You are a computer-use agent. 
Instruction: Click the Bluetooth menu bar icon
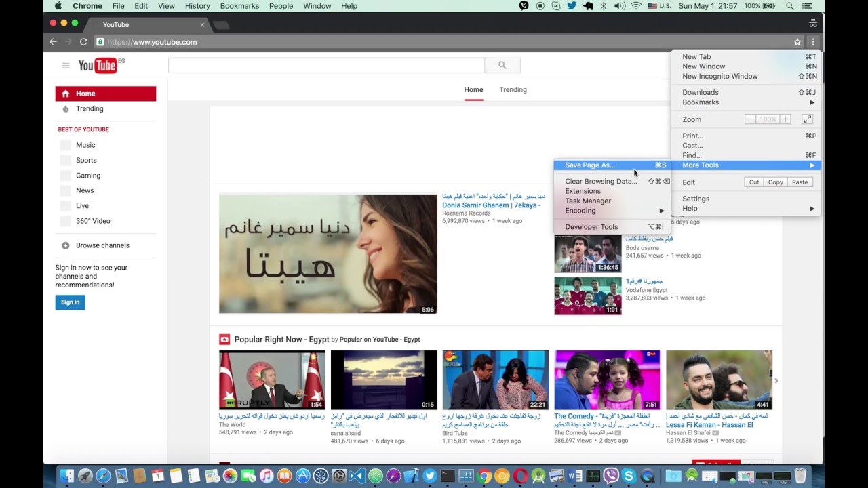point(603,6)
